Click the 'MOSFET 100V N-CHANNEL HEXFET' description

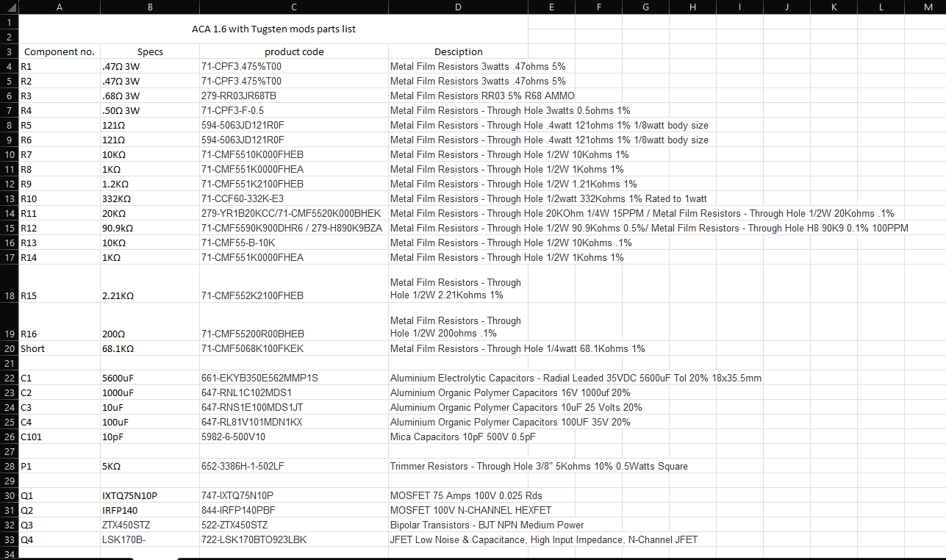coord(470,510)
